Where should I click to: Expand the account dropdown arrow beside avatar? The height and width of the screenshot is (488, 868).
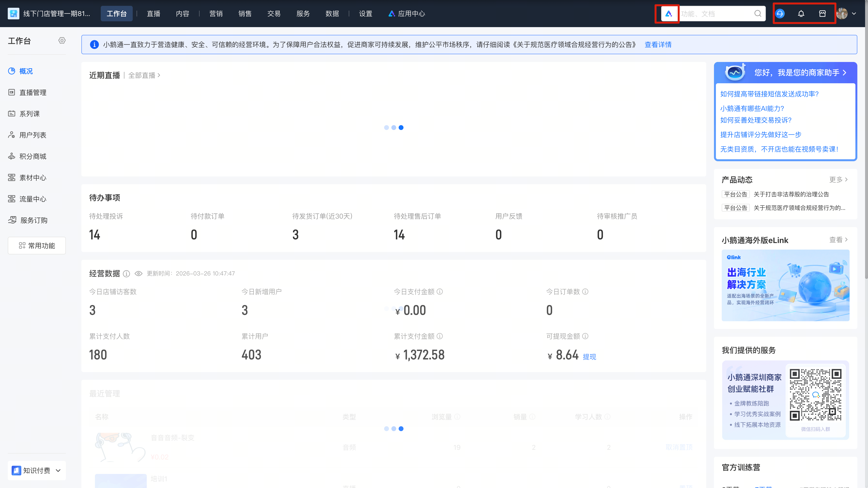(854, 14)
